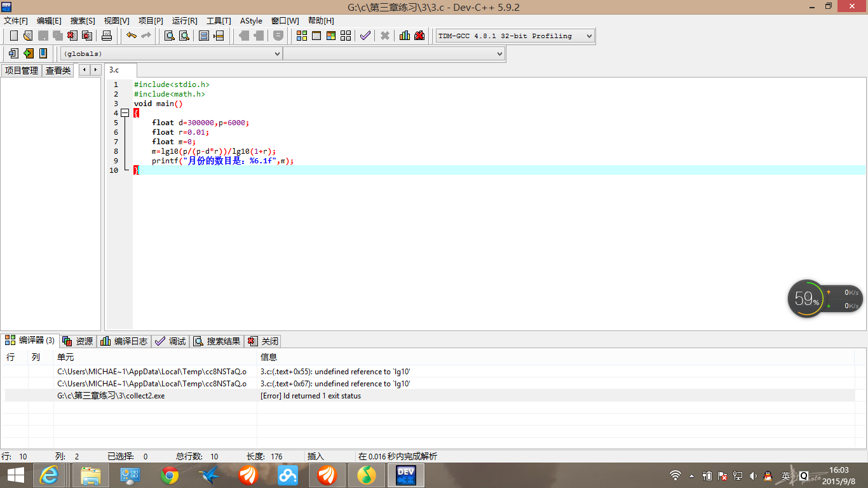Undo the last edit
868x488 pixels.
(132, 36)
